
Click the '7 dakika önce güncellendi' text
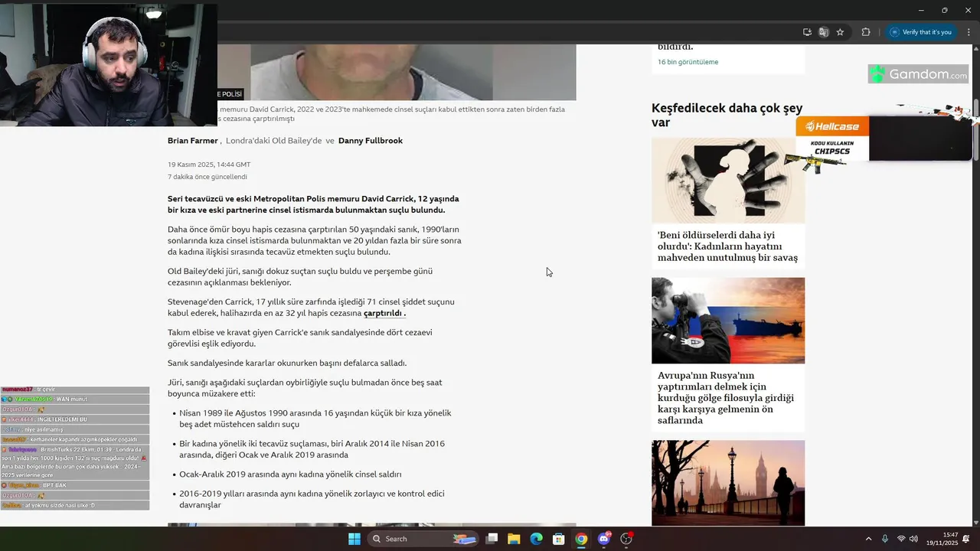[207, 177]
